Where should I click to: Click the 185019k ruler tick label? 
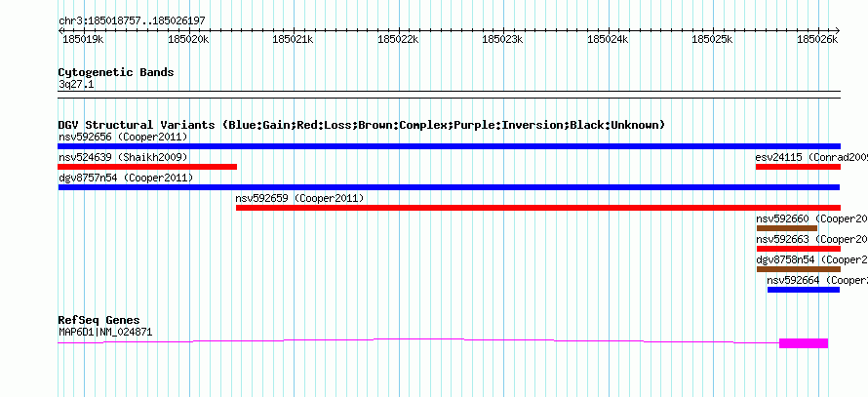83,39
